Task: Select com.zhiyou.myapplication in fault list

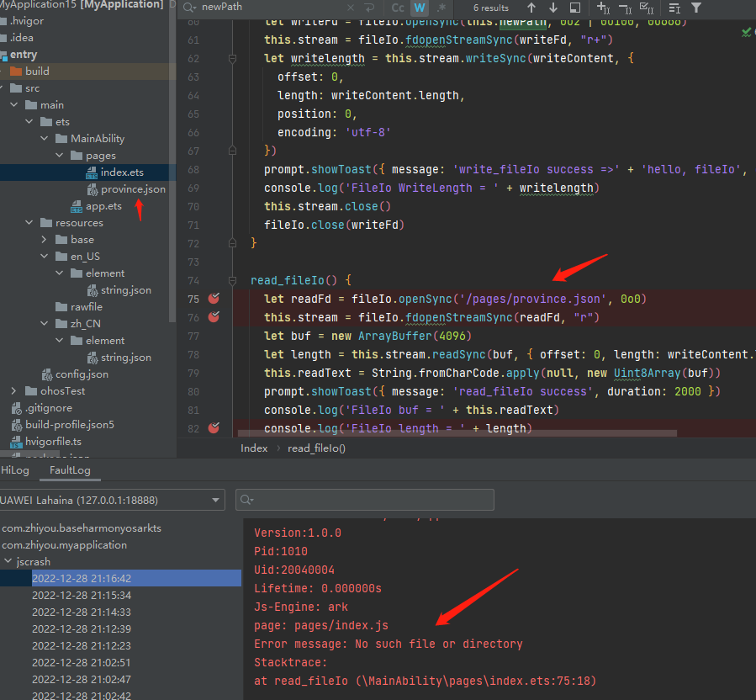Action: (64, 545)
